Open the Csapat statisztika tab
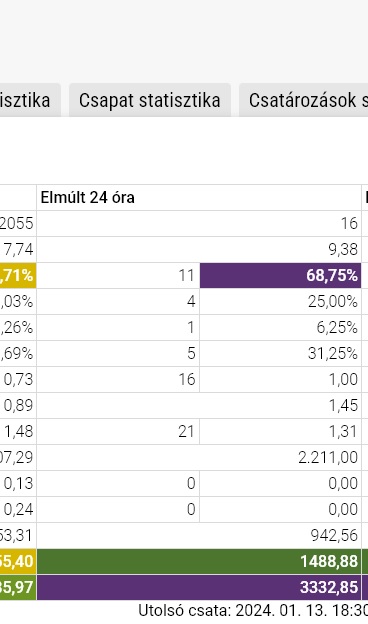The height and width of the screenshot is (624, 368). (x=150, y=100)
